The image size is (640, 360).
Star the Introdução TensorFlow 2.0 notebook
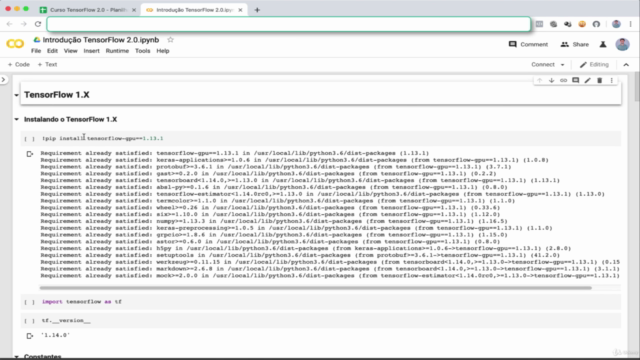click(170, 40)
